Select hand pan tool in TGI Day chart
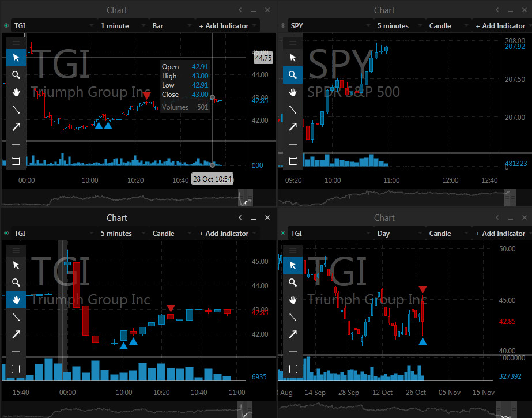Screen dimensions: 532x418 (293, 300)
